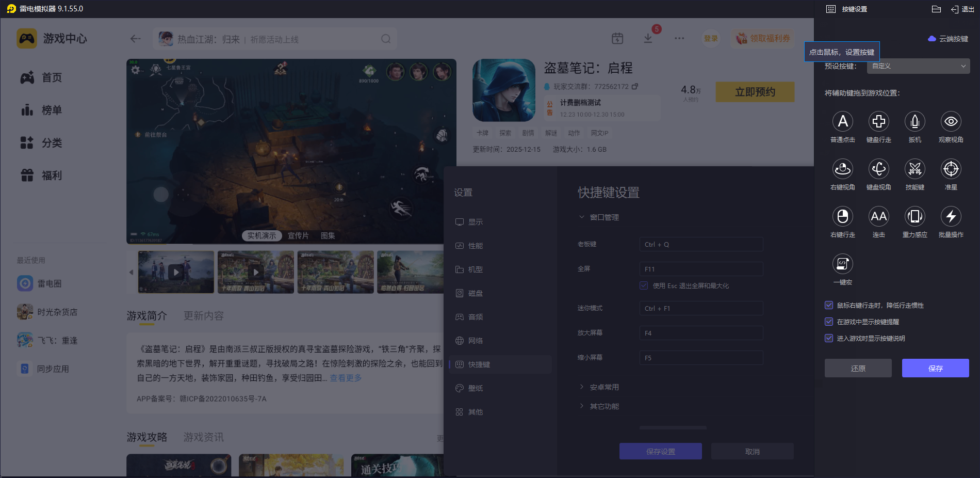The width and height of the screenshot is (980, 478).
Task: Click the back arrow in game center
Action: pos(136,39)
